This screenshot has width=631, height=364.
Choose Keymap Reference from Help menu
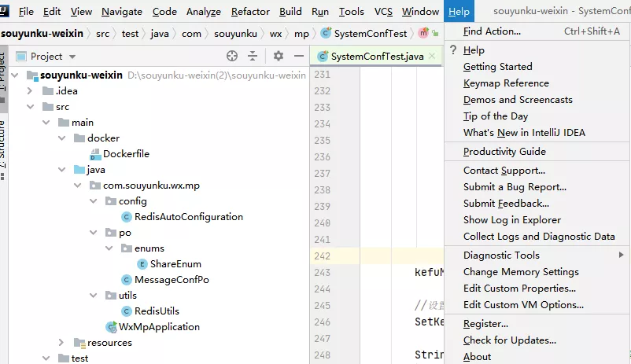pyautogui.click(x=537, y=83)
